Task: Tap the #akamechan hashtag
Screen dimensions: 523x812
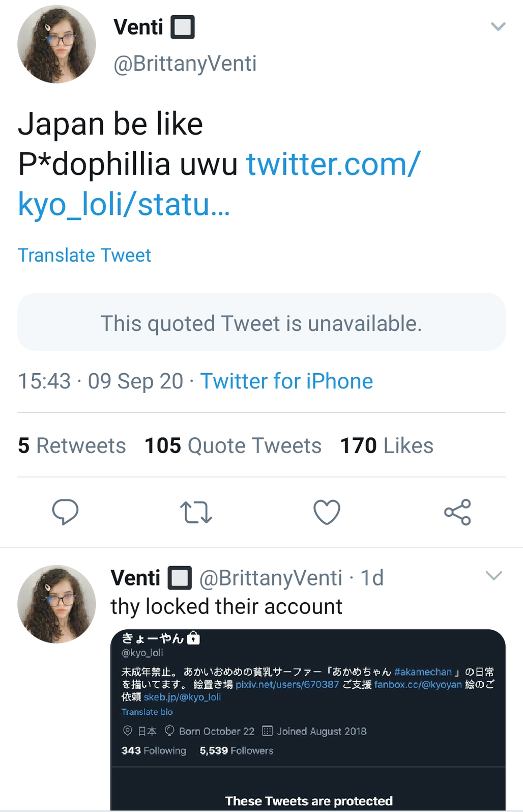Action: coord(423,672)
